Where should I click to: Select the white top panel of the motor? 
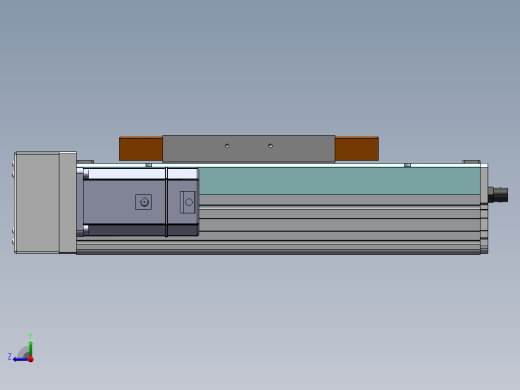(x=127, y=174)
